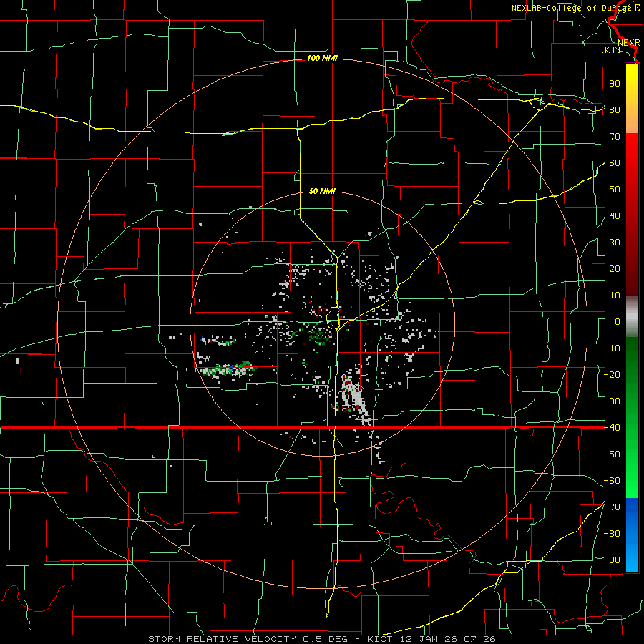
Task: Click the -30 value on the velocity scale
Action: (x=612, y=401)
